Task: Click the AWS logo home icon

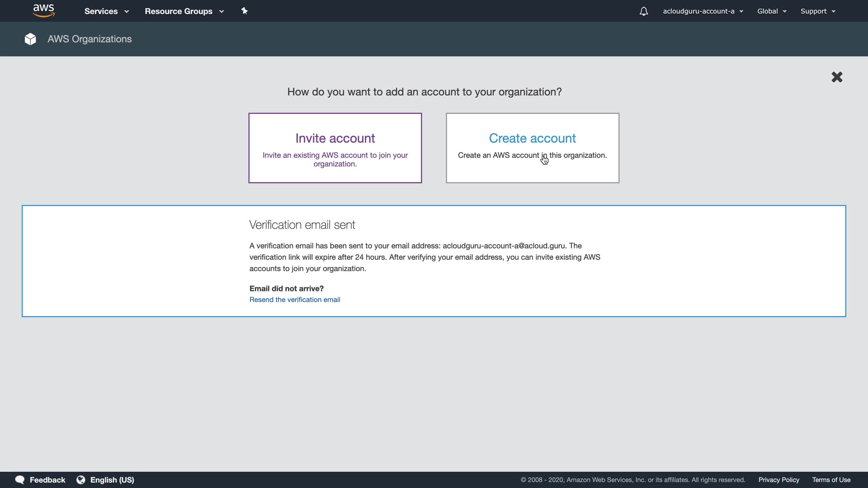Action: point(44,11)
